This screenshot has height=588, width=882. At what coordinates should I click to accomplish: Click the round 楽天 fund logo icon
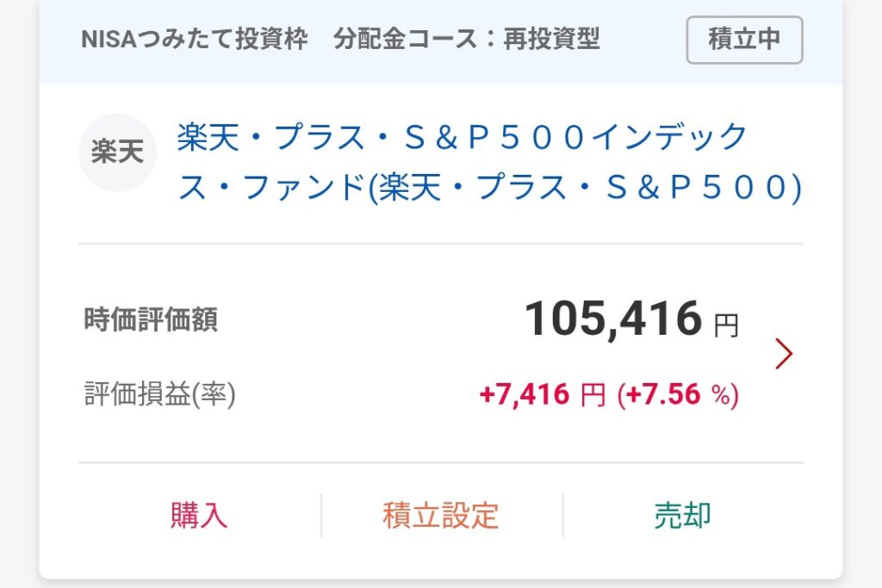point(117,152)
